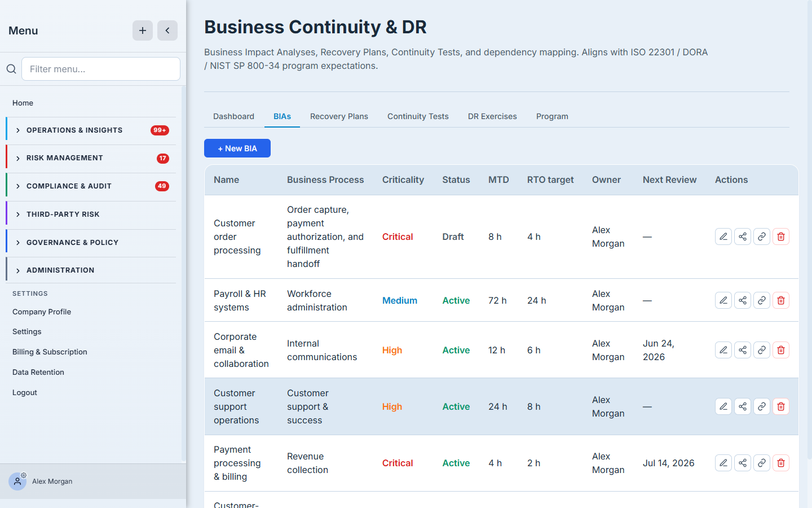Collapse the sidebar with the chevron button
Image resolution: width=812 pixels, height=508 pixels.
coord(167,30)
